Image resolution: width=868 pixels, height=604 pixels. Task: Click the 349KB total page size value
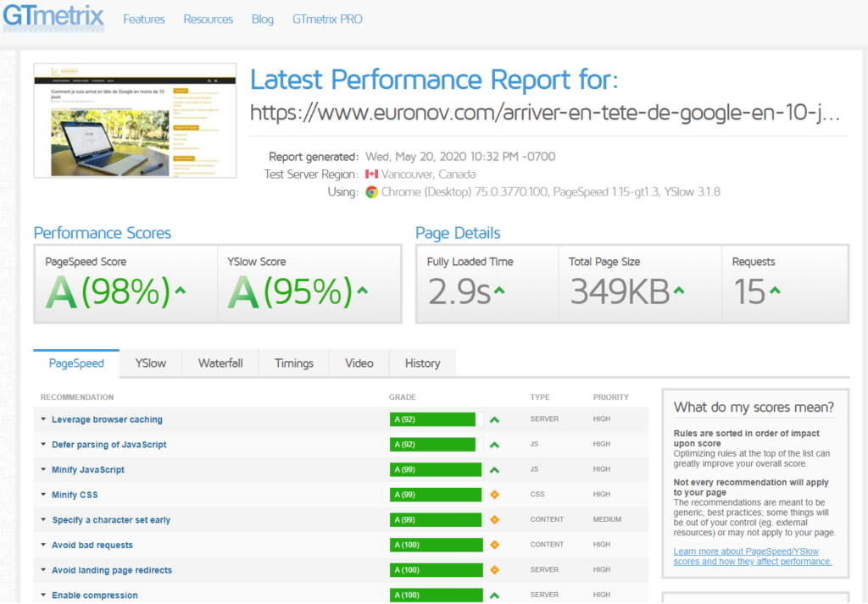pyautogui.click(x=620, y=291)
